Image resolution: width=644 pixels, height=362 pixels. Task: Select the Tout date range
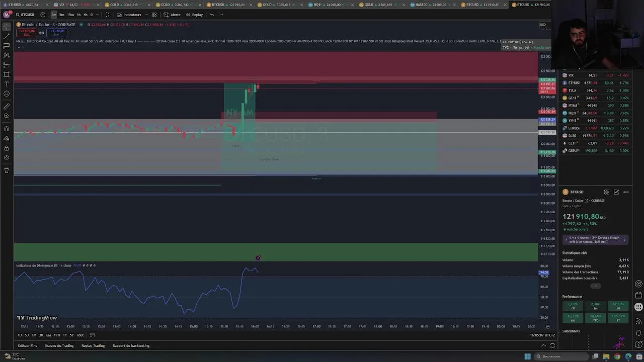point(80,335)
